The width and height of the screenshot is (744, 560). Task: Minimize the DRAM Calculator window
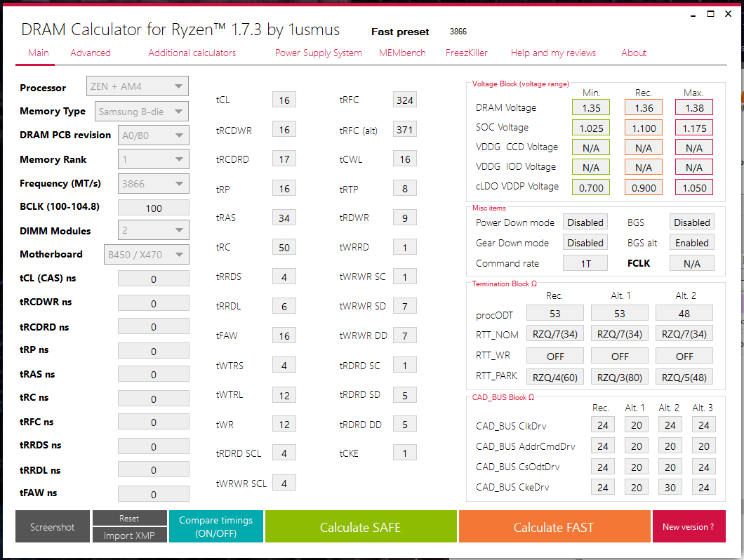pos(693,14)
